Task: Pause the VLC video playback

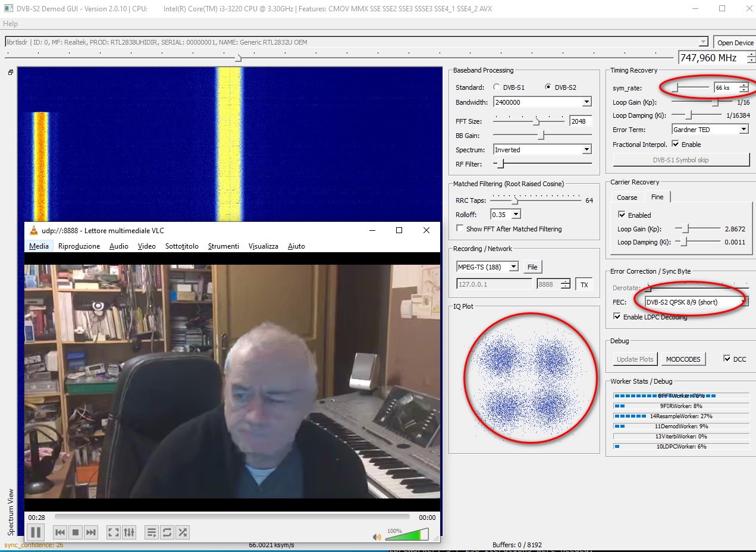Action: coord(36,532)
